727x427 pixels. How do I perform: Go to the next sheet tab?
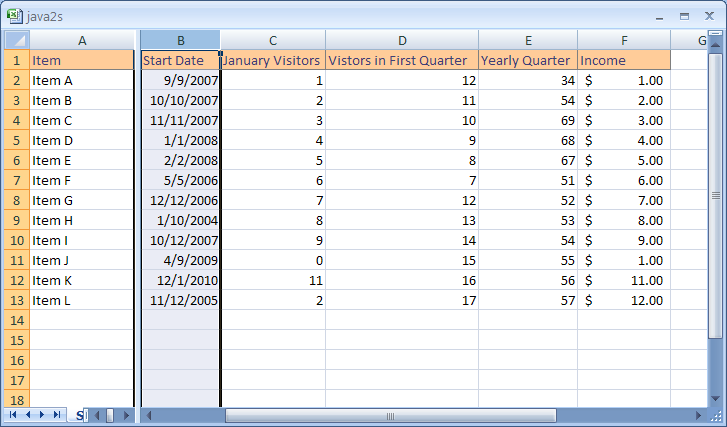[43, 414]
